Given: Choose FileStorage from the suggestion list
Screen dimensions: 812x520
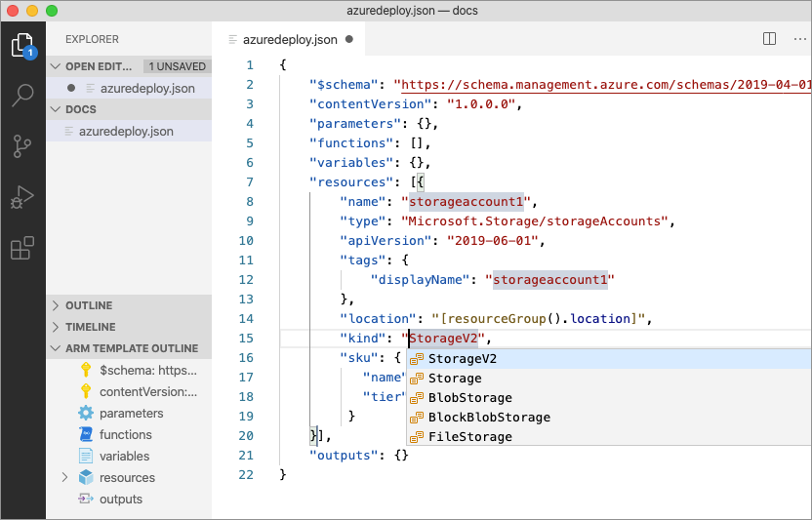Looking at the screenshot, I should click(x=469, y=437).
